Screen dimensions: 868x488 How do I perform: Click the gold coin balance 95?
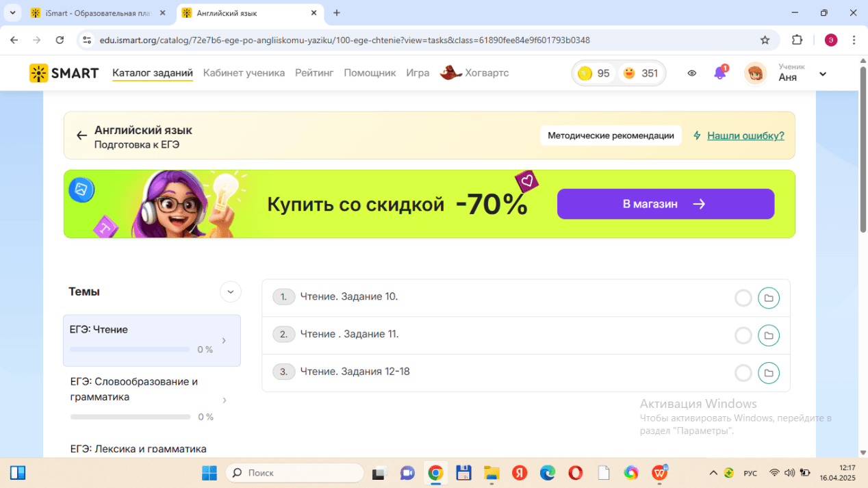click(x=593, y=73)
